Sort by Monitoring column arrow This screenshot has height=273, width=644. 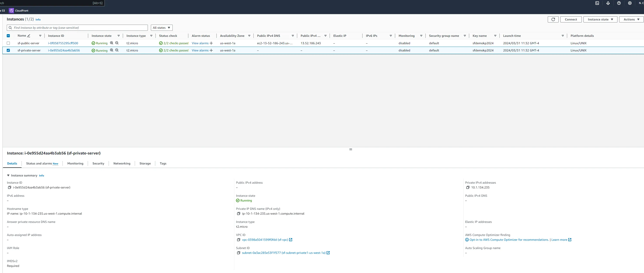click(x=421, y=36)
